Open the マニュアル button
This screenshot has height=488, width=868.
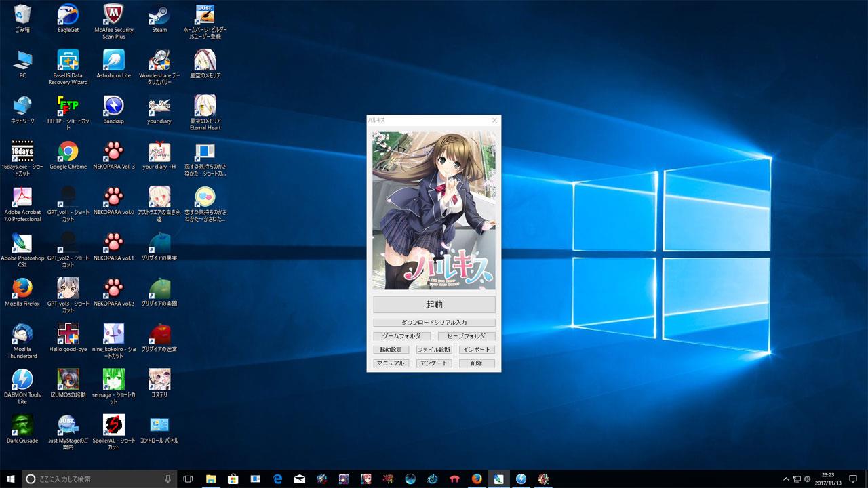point(391,363)
